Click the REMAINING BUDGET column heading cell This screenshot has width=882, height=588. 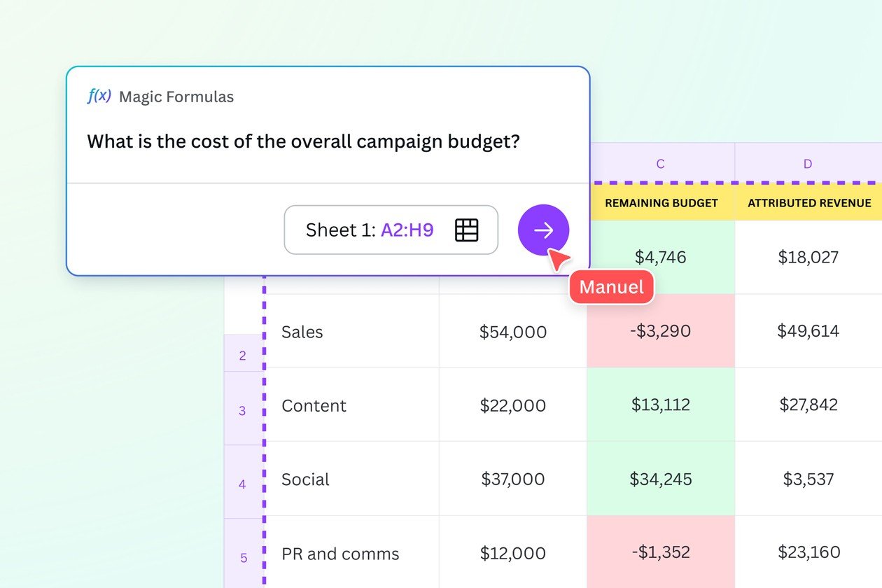(661, 203)
